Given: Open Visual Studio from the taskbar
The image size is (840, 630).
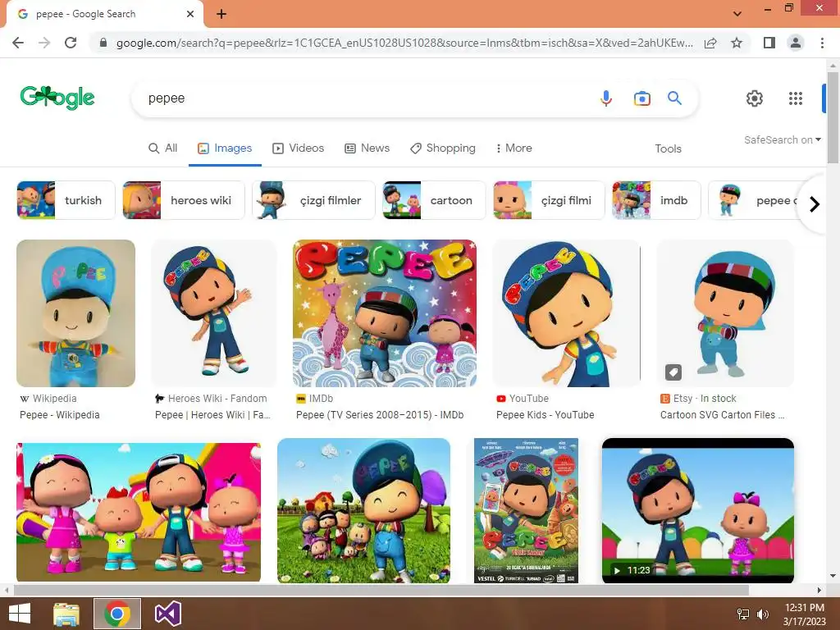Looking at the screenshot, I should pos(167,614).
